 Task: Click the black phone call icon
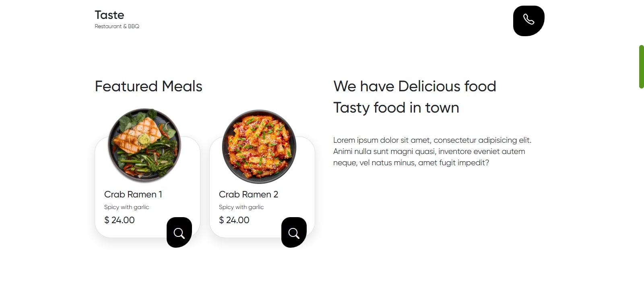[528, 21]
